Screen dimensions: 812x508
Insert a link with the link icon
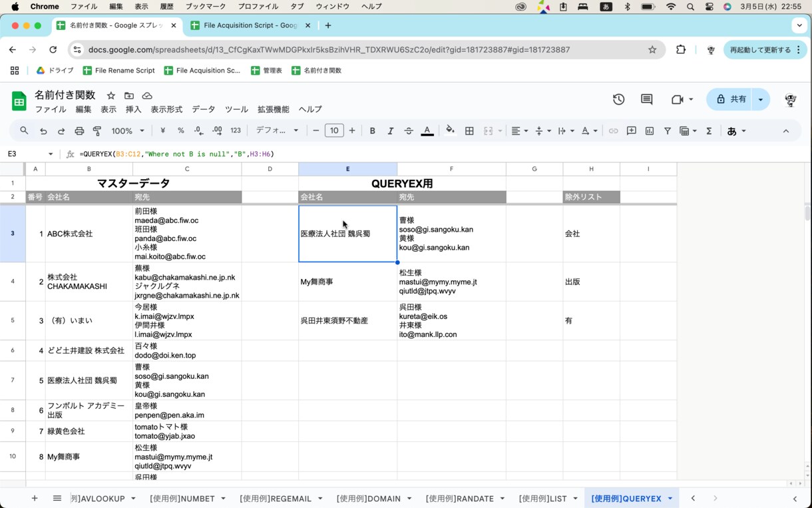(x=613, y=131)
